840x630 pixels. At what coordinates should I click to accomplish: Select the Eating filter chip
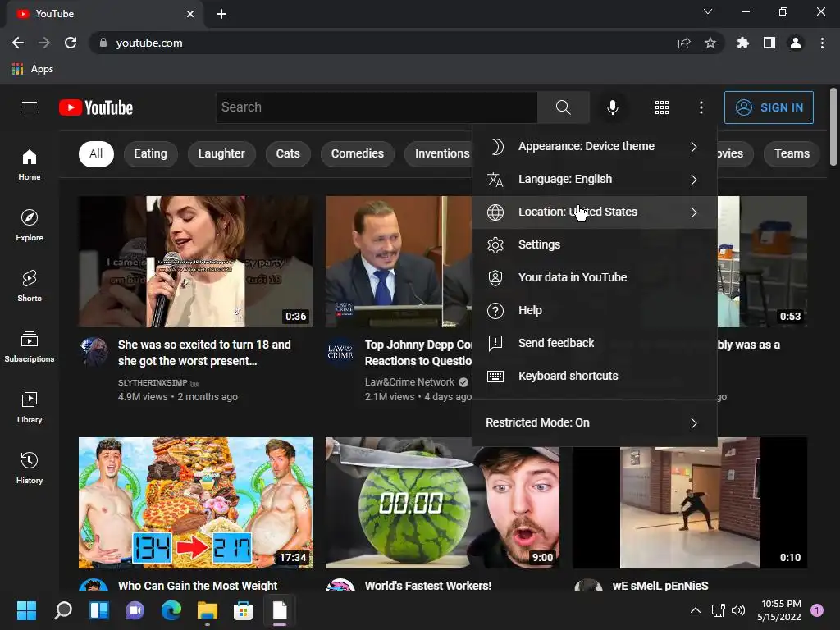[151, 153]
